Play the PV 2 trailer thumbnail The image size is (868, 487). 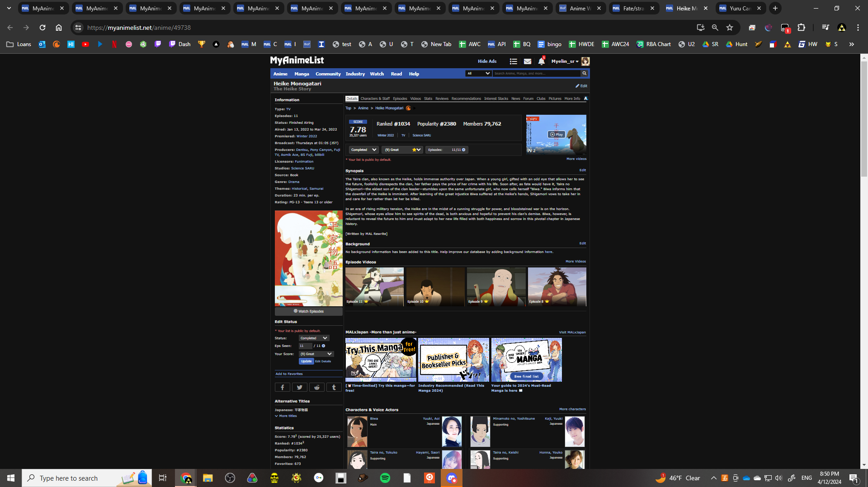coord(556,135)
